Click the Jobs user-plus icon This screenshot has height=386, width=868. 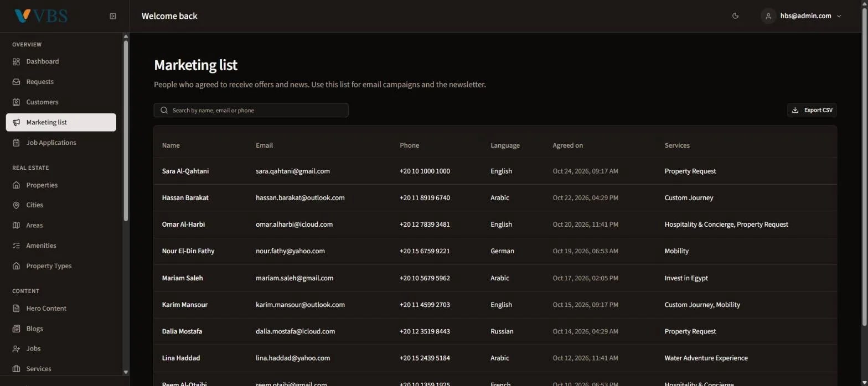(16, 348)
